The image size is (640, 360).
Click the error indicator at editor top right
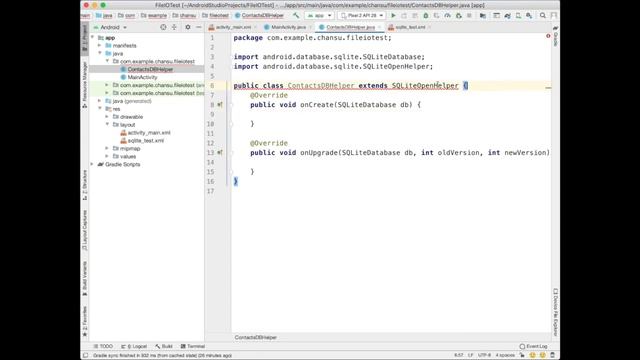pyautogui.click(x=548, y=36)
